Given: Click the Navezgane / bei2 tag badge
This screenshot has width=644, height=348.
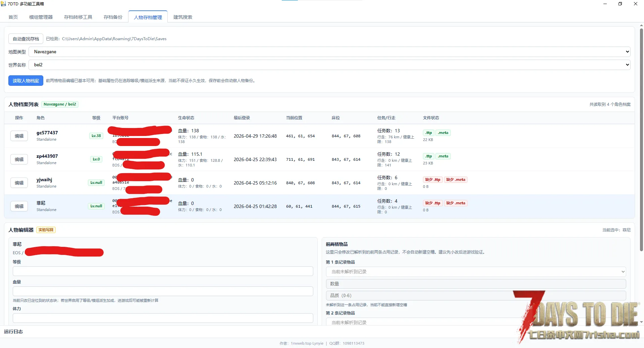Looking at the screenshot, I should 60,104.
